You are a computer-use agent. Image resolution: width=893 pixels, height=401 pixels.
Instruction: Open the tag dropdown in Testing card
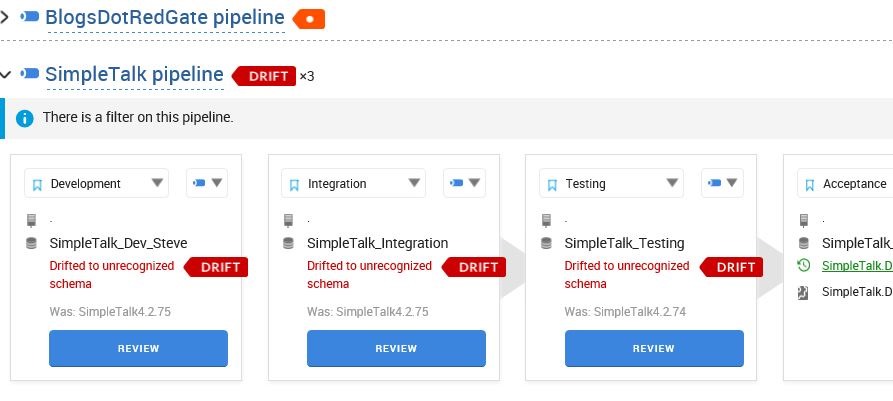722,183
